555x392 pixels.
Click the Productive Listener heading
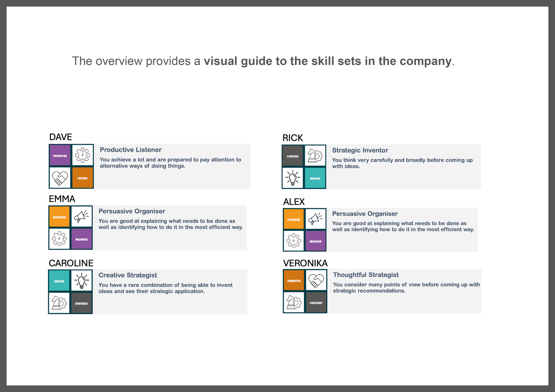pyautogui.click(x=131, y=150)
